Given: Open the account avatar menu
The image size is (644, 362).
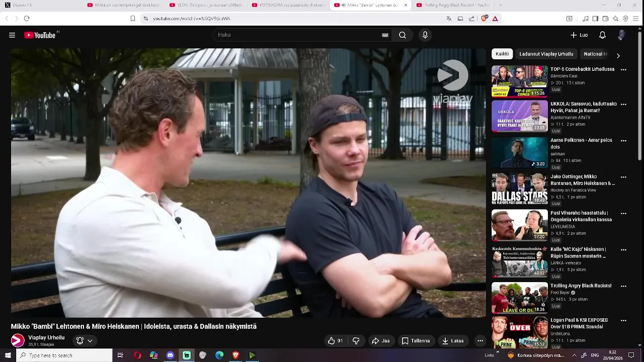Looking at the screenshot, I should (x=621, y=35).
